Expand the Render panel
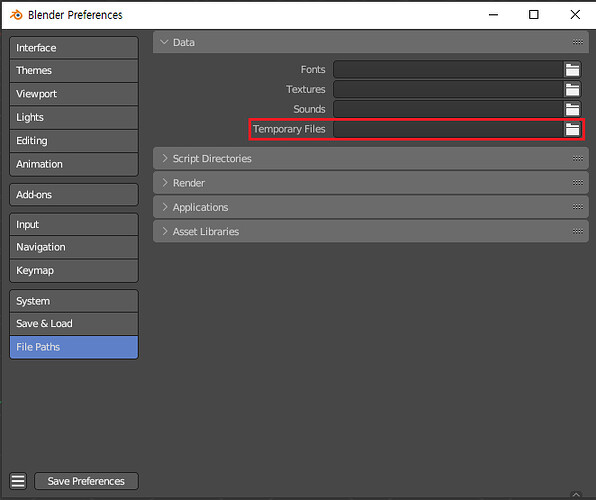The image size is (596, 500). pos(165,183)
